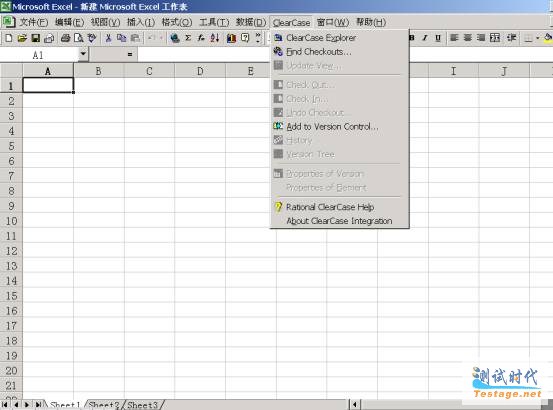The image size is (553, 410).
Task: Click the Sort Ascending icon
Action: [x=215, y=38]
